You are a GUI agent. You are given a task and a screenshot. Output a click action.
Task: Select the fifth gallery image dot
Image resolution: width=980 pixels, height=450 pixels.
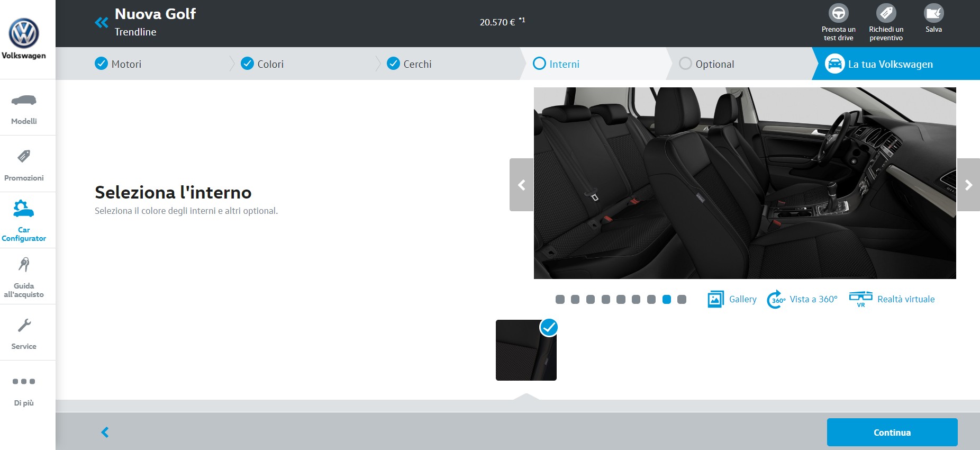(x=621, y=300)
